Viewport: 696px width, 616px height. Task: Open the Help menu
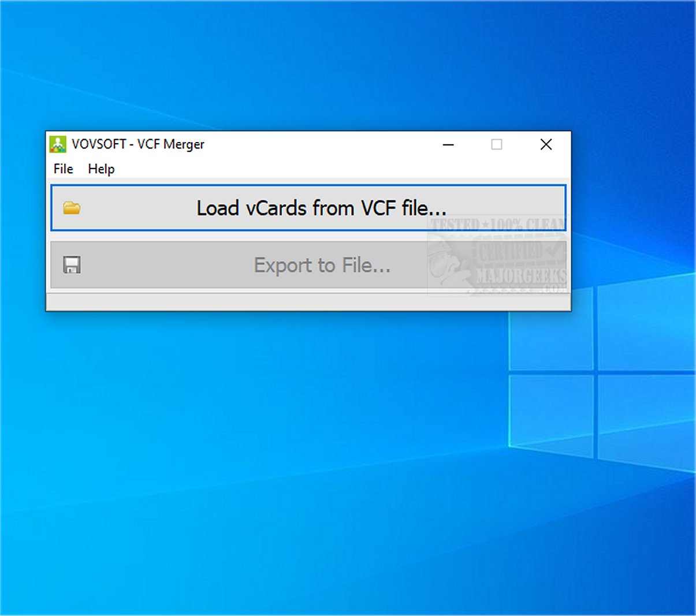101,169
